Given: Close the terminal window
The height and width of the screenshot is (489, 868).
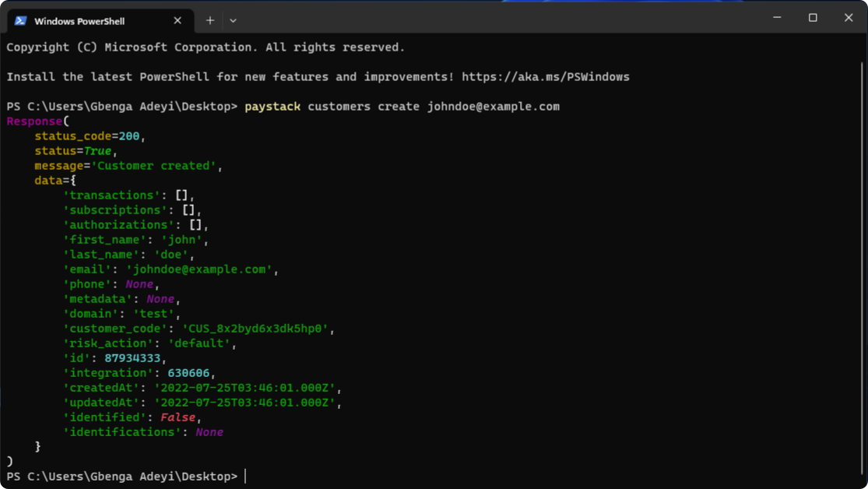Looking at the screenshot, I should (x=848, y=18).
